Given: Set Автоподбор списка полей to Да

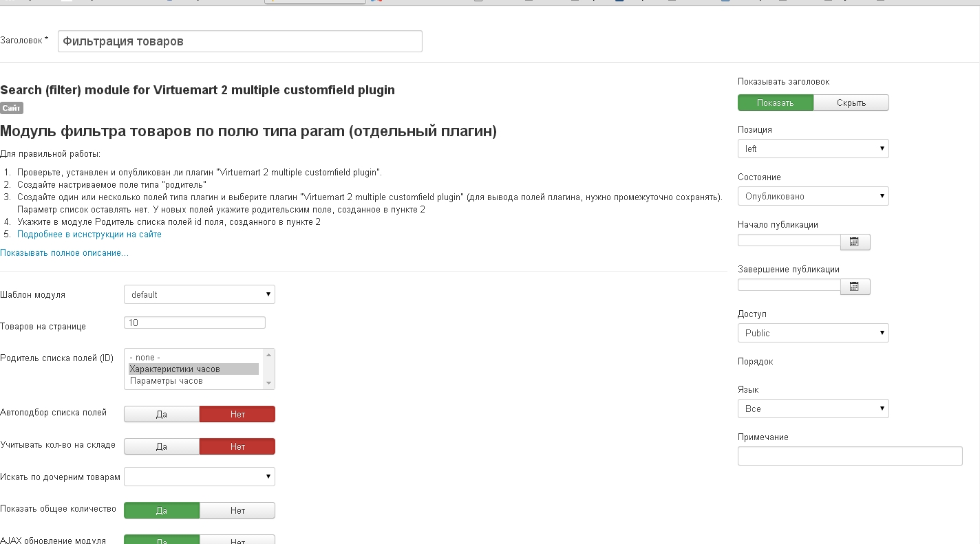Looking at the screenshot, I should click(162, 414).
